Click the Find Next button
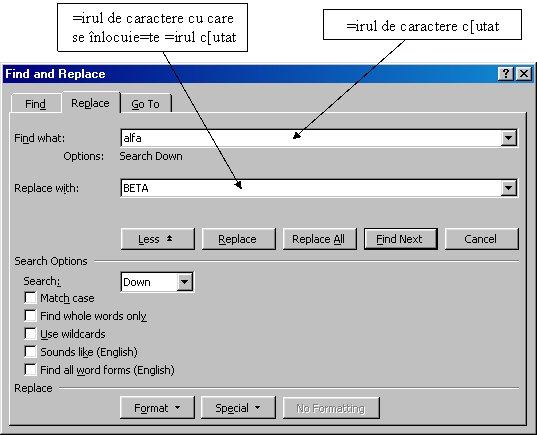Screen dimensions: 537x435 tap(400, 239)
